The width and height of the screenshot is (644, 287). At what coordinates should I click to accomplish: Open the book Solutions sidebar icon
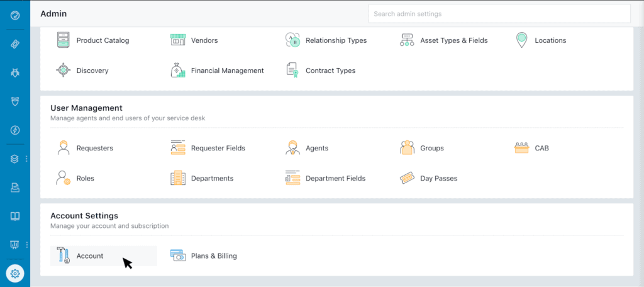click(15, 216)
